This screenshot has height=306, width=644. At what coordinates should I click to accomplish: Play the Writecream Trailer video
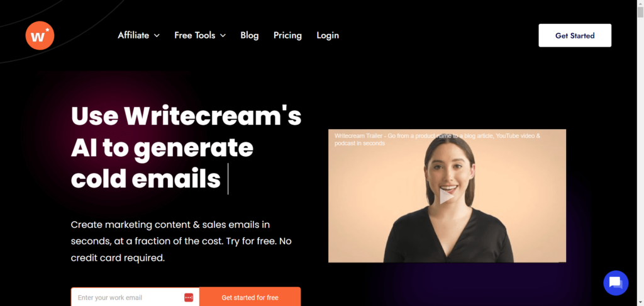click(447, 196)
